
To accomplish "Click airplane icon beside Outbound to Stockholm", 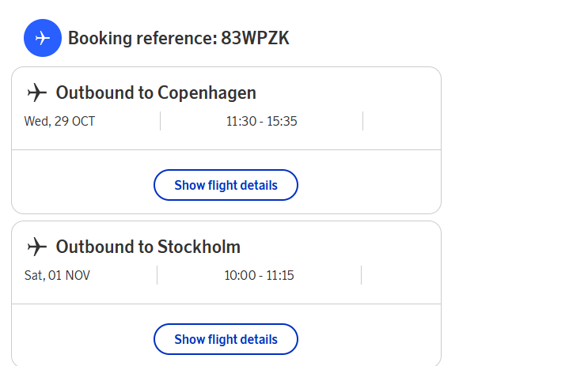I will (x=36, y=247).
